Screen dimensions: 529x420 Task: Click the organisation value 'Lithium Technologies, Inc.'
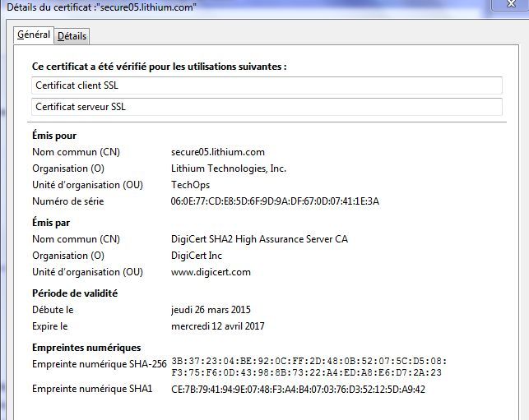[x=229, y=168]
